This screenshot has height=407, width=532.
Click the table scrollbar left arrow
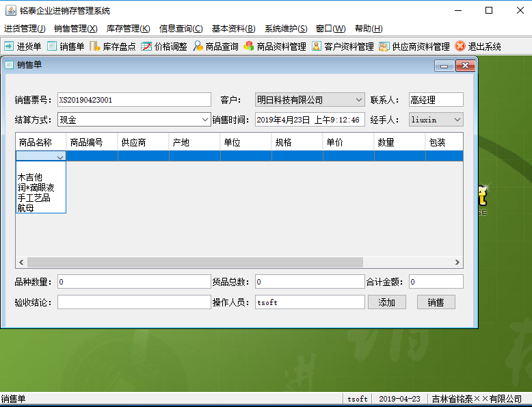[21, 262]
